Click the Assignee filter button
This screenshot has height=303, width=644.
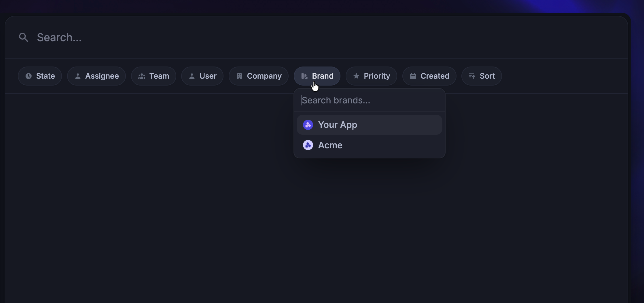coord(96,76)
